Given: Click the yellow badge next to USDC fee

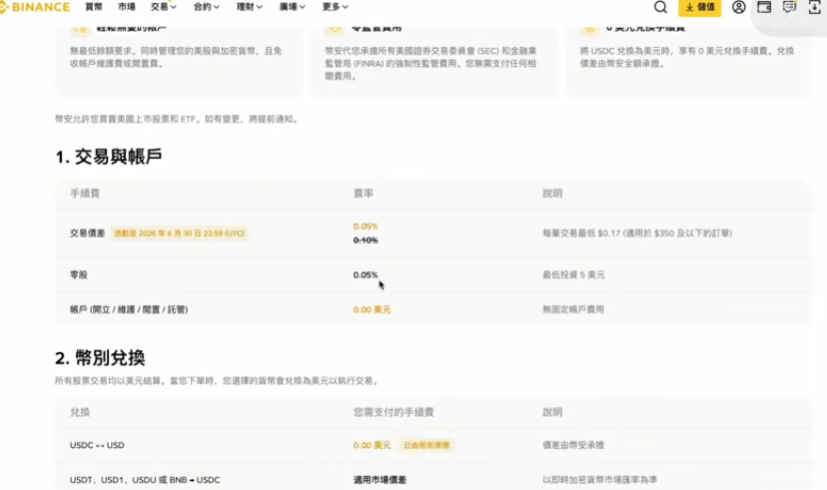Looking at the screenshot, I should 427,445.
